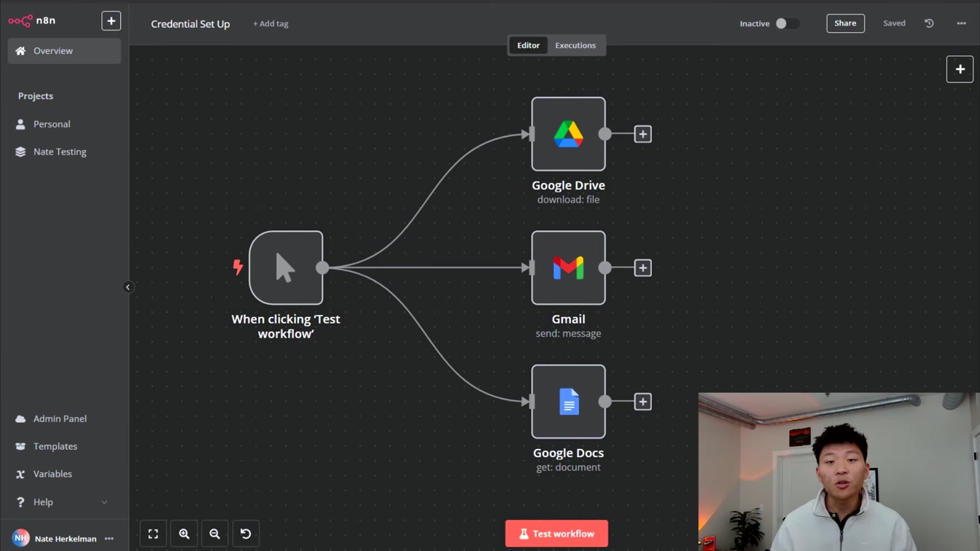Viewport: 980px width, 551px height.
Task: Open the Overview page
Action: point(64,51)
